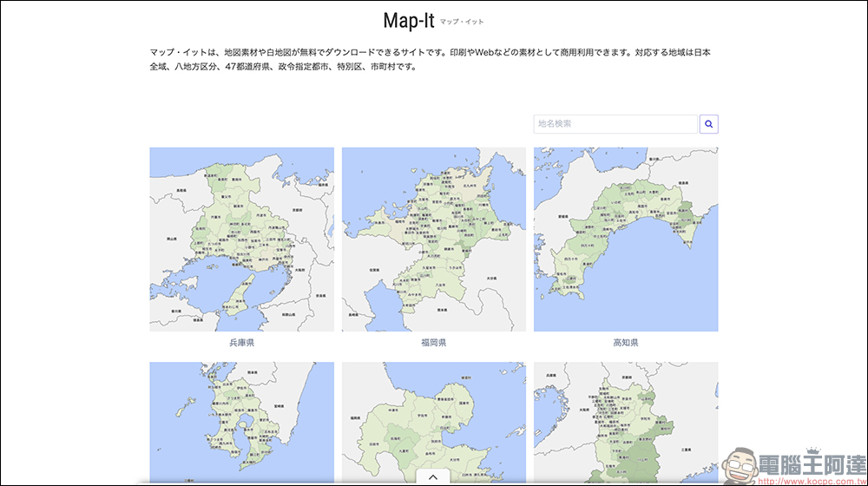Open the 高知県 map thumbnail
The width and height of the screenshot is (868, 486).
[x=626, y=240]
